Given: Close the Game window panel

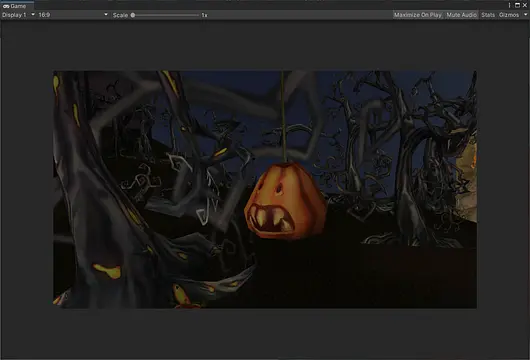Looking at the screenshot, I should (x=525, y=5).
